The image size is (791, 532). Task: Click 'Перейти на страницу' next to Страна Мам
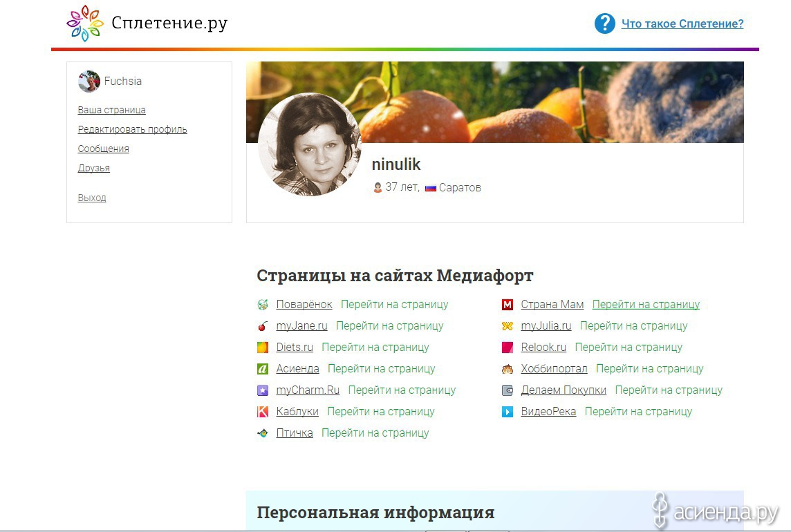point(646,305)
